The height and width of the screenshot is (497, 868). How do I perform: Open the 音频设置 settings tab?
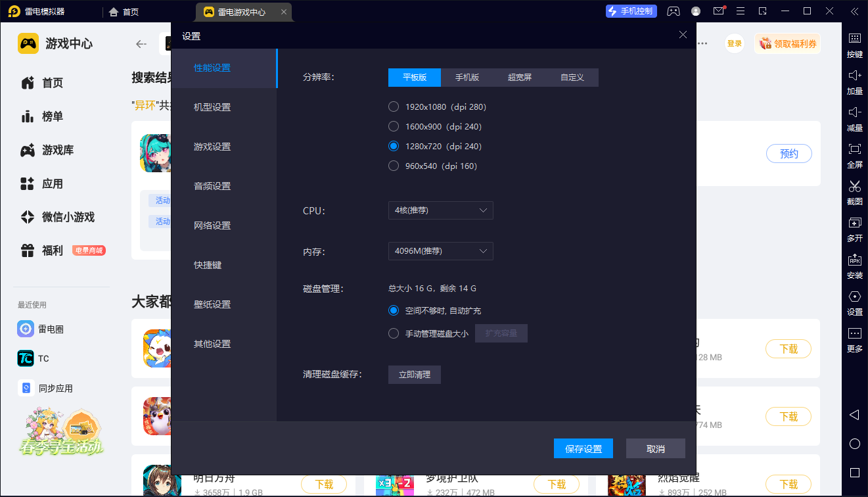tap(224, 186)
